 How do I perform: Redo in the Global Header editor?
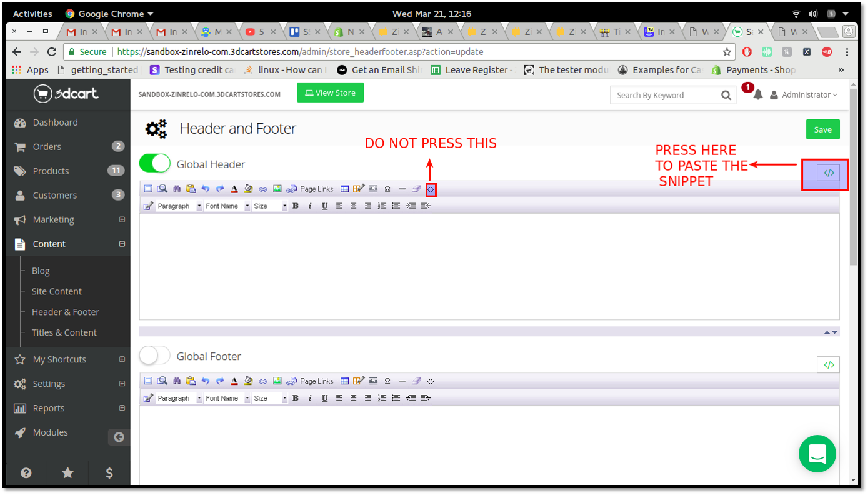tap(220, 189)
